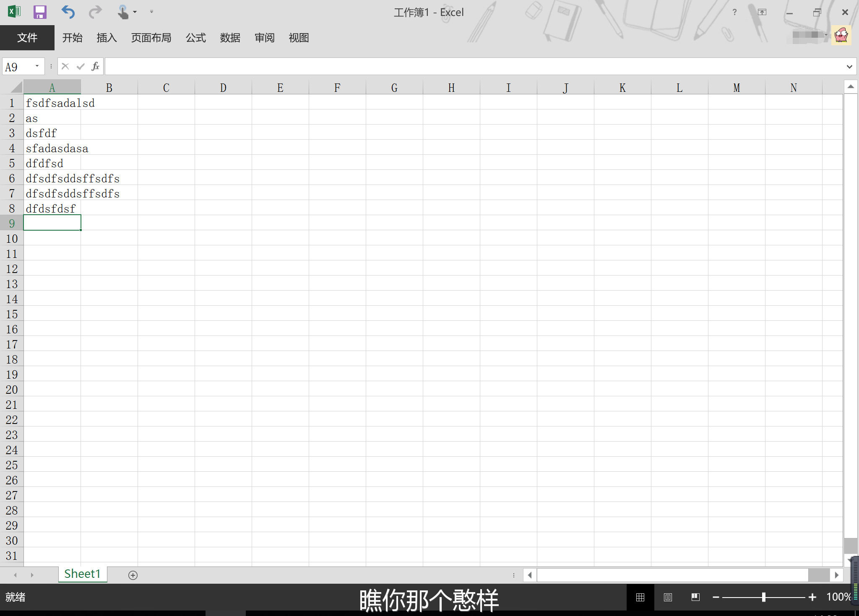Click the Redo arrow icon

point(95,12)
